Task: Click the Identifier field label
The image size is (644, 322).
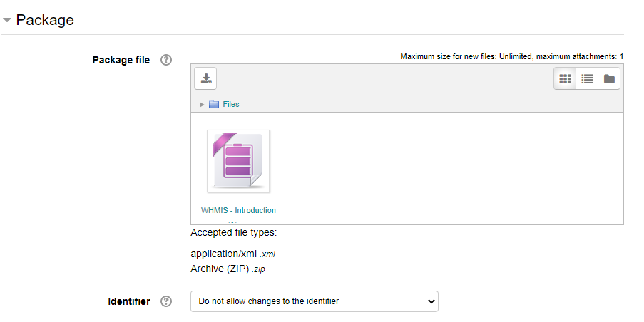Action: coord(128,301)
